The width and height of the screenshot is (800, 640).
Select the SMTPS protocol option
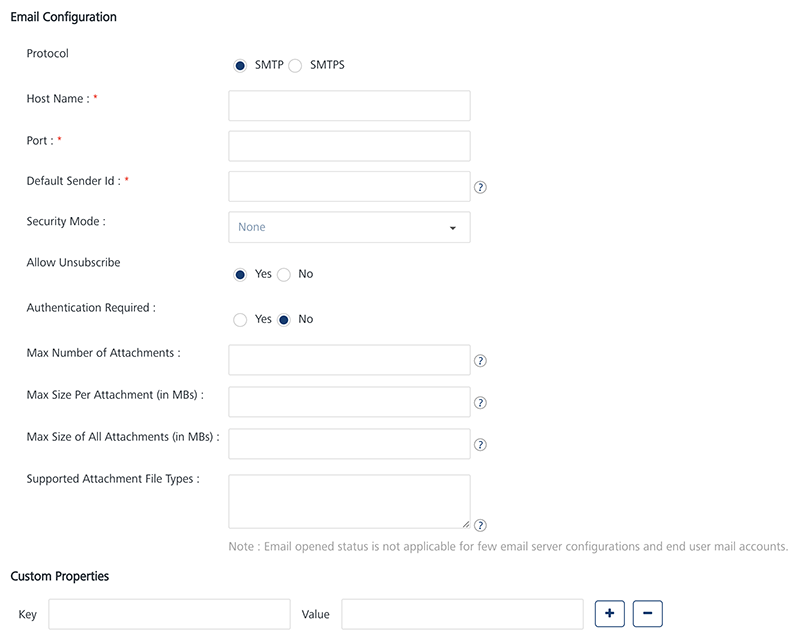[x=296, y=66]
